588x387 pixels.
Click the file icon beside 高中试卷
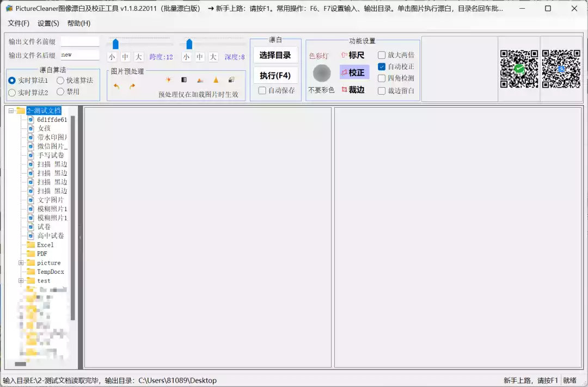click(30, 236)
